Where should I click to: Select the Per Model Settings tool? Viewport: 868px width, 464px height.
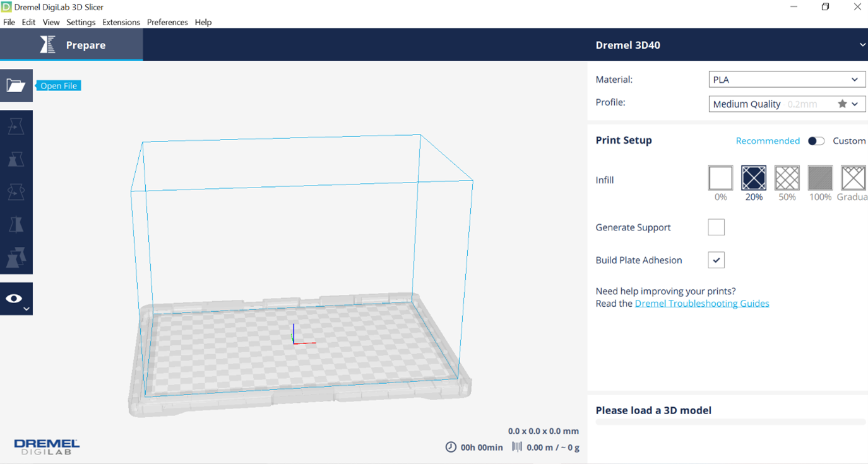click(16, 258)
